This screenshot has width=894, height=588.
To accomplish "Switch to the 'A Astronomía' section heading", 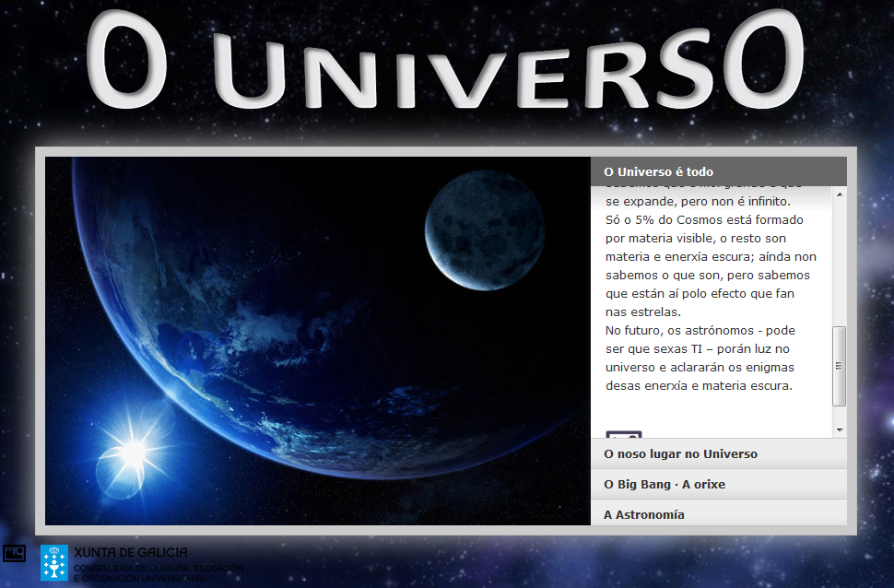I will pyautogui.click(x=718, y=513).
